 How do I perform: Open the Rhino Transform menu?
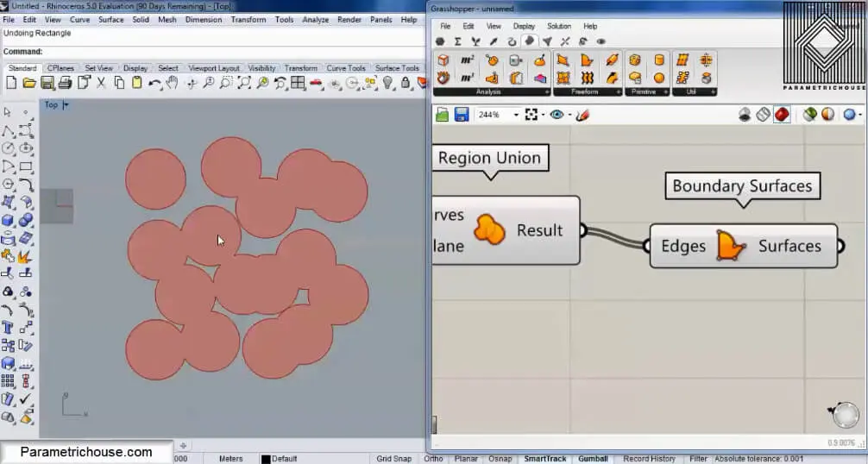(x=248, y=19)
